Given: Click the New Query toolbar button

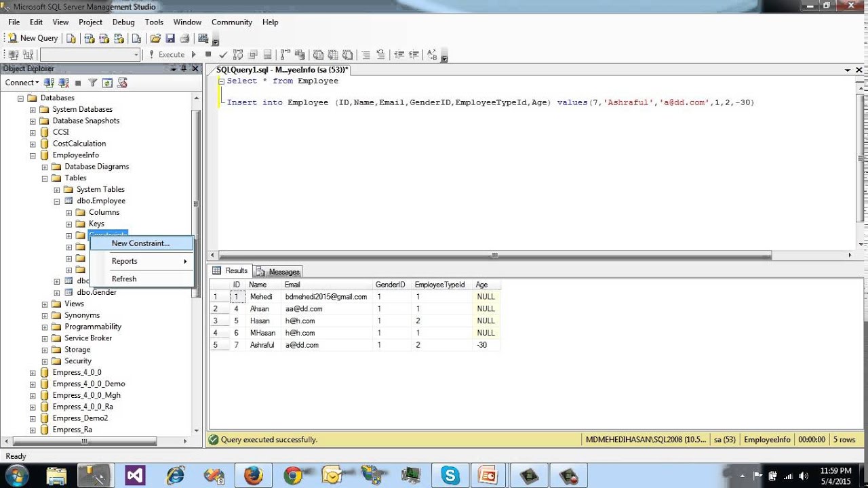Looking at the screenshot, I should point(33,38).
